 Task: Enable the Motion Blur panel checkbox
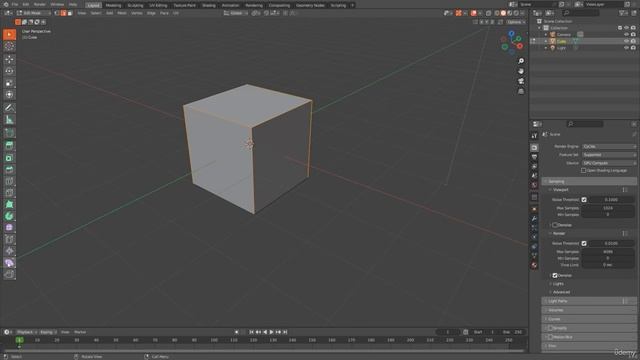[x=551, y=337]
